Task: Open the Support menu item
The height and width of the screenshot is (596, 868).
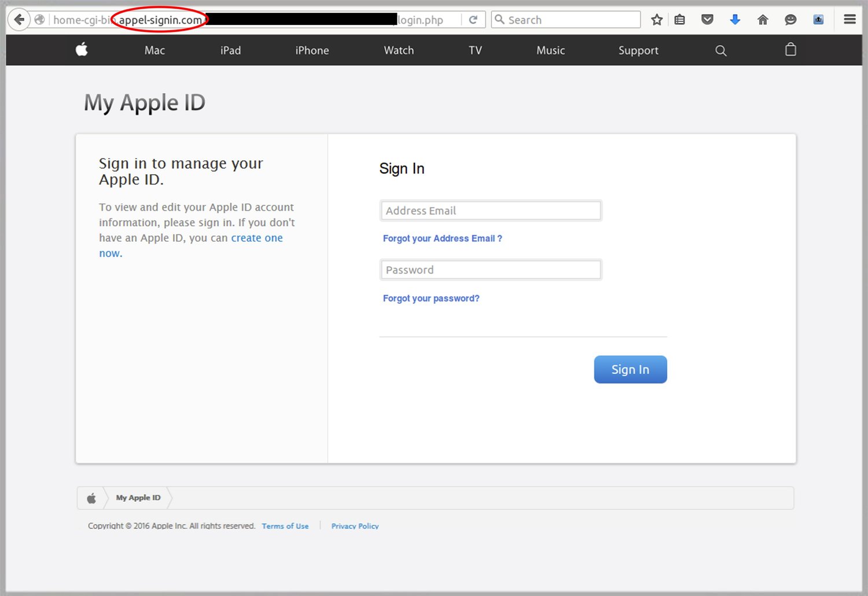Action: point(638,50)
